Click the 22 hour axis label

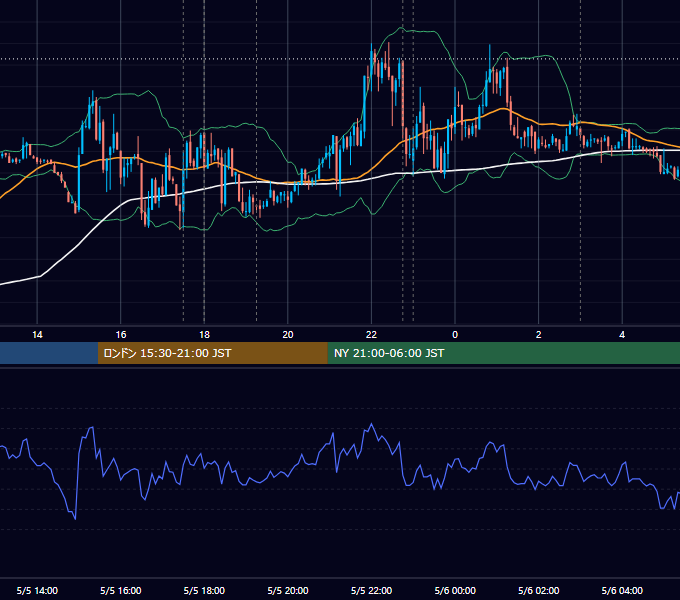coord(371,335)
